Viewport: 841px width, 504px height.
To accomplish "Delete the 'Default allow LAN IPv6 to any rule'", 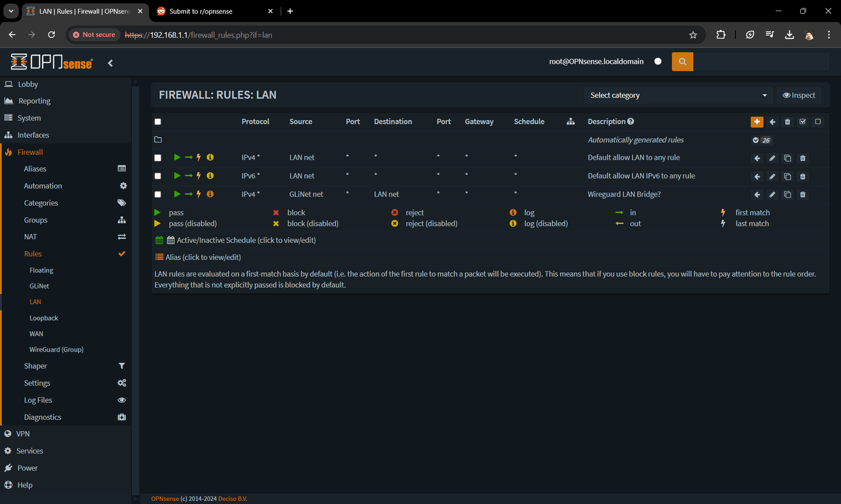I will 803,177.
